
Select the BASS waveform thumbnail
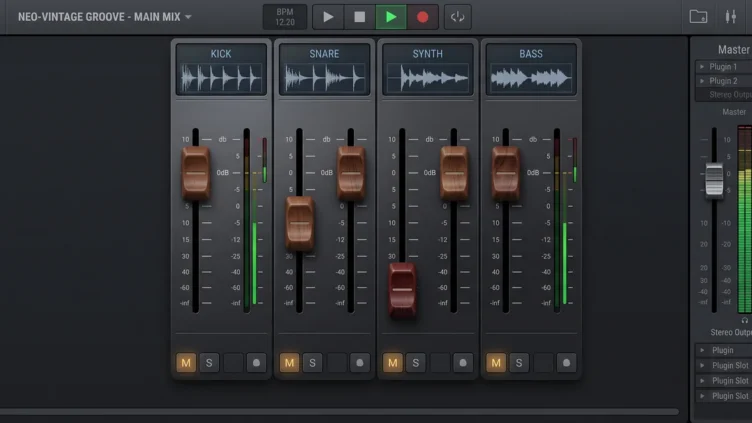531,78
